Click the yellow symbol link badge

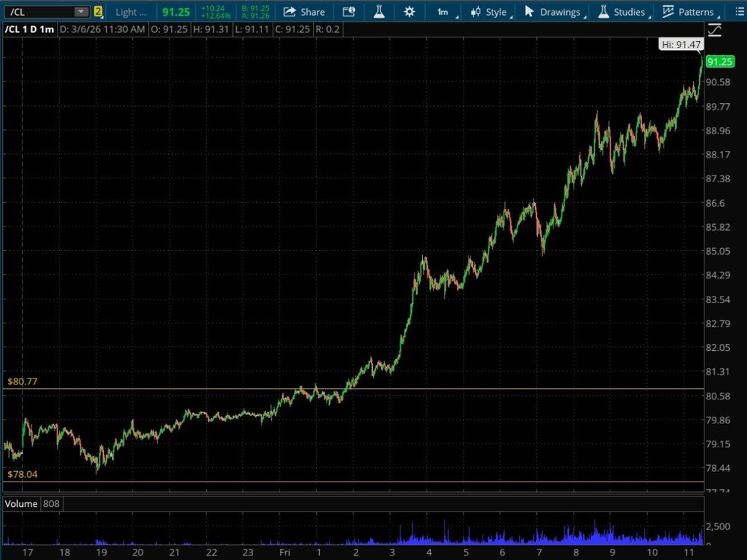point(98,12)
